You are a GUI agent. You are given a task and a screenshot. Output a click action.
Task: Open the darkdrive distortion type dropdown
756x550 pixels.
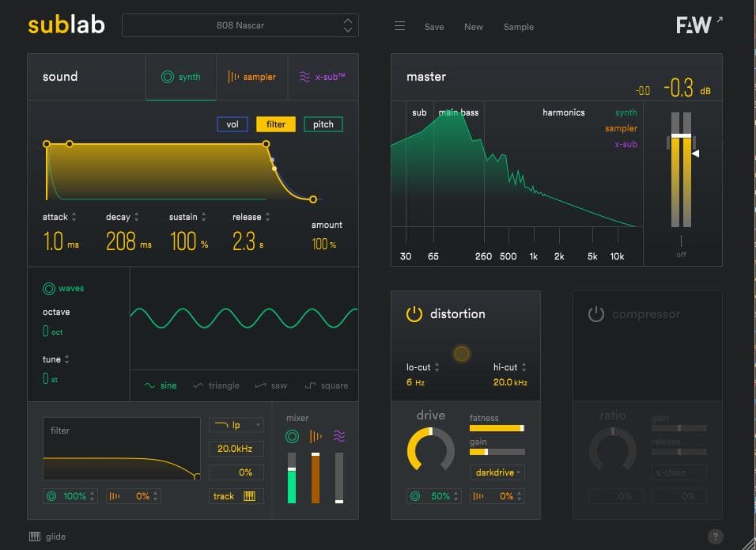(497, 472)
